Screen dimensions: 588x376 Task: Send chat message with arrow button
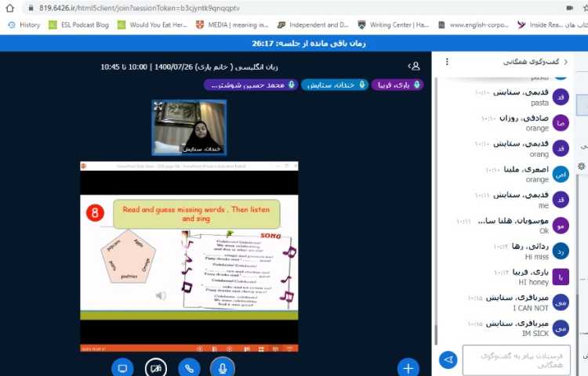(x=448, y=360)
